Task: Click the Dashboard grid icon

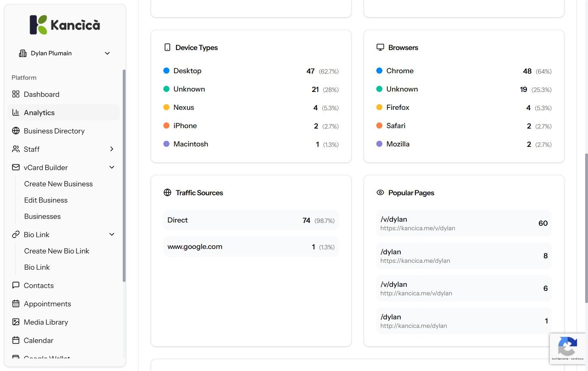Action: click(x=16, y=94)
